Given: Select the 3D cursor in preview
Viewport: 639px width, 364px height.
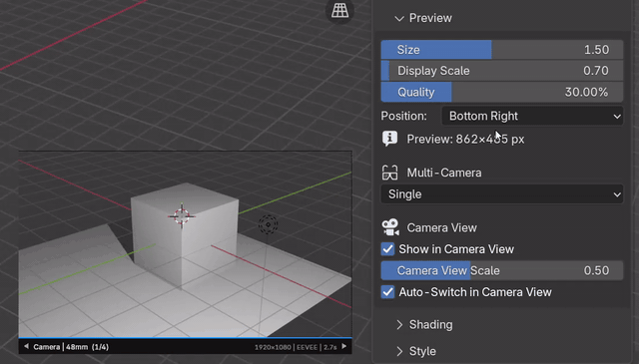Looking at the screenshot, I should point(182,216).
